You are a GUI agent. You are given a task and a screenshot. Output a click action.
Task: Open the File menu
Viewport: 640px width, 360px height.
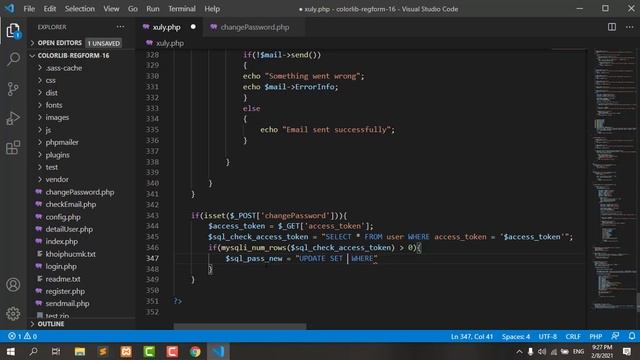tap(29, 9)
